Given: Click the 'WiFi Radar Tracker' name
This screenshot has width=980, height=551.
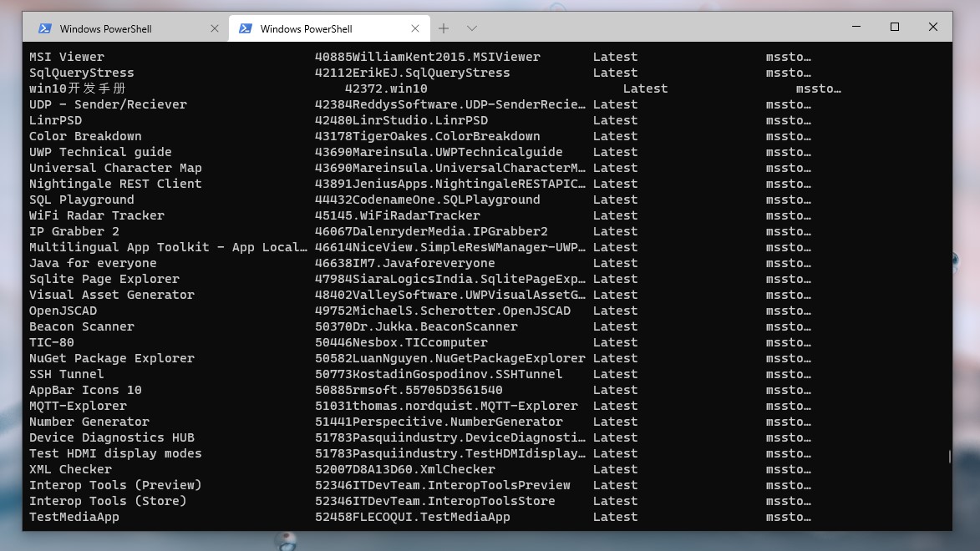Looking at the screenshot, I should pyautogui.click(x=96, y=215).
